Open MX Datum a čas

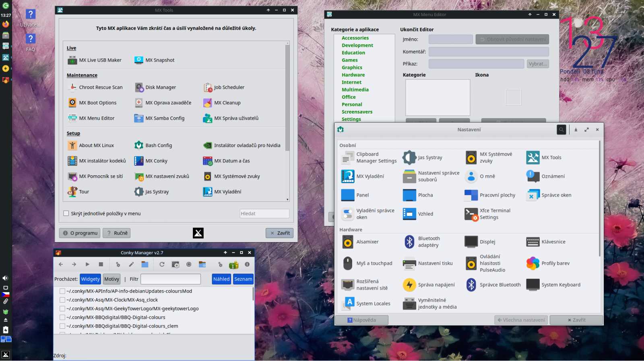227,161
